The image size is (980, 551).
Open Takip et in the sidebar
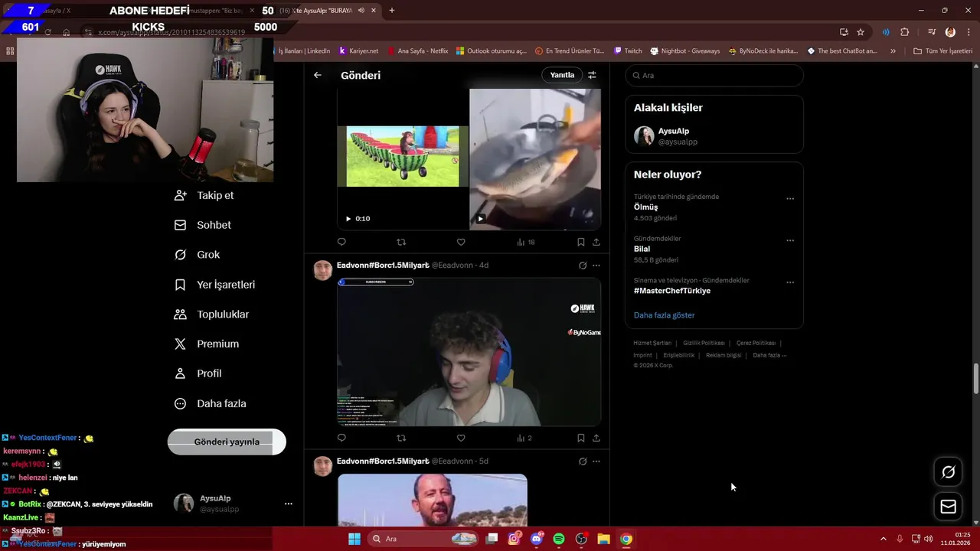tap(204, 195)
